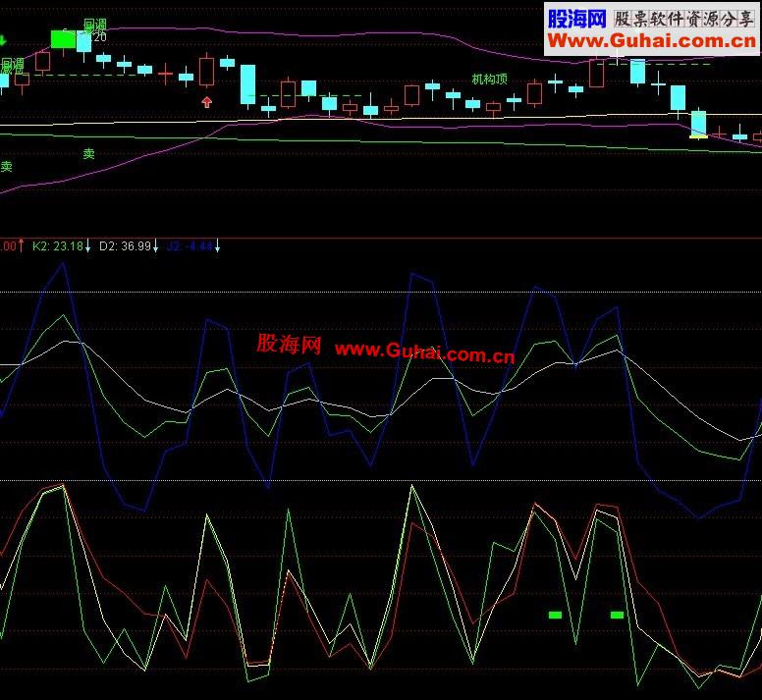Viewport: 762px width, 700px height.
Task: Click the red up arrow beside .00 value
Action: [x=21, y=245]
